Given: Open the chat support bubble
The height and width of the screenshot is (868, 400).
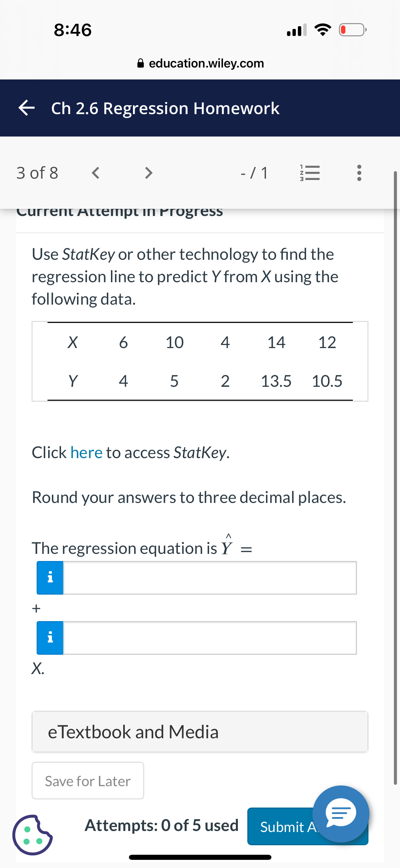Looking at the screenshot, I should tap(341, 813).
